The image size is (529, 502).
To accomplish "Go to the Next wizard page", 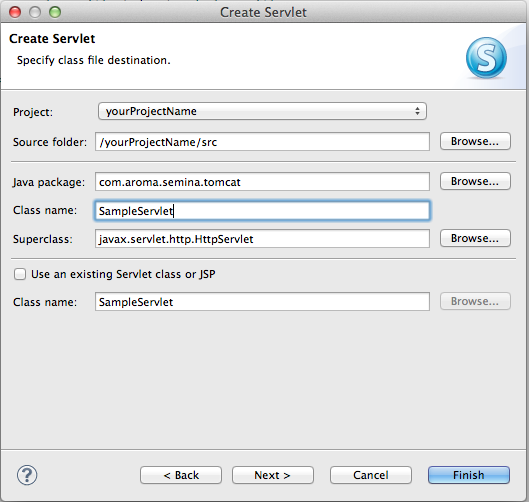I will 273,475.
